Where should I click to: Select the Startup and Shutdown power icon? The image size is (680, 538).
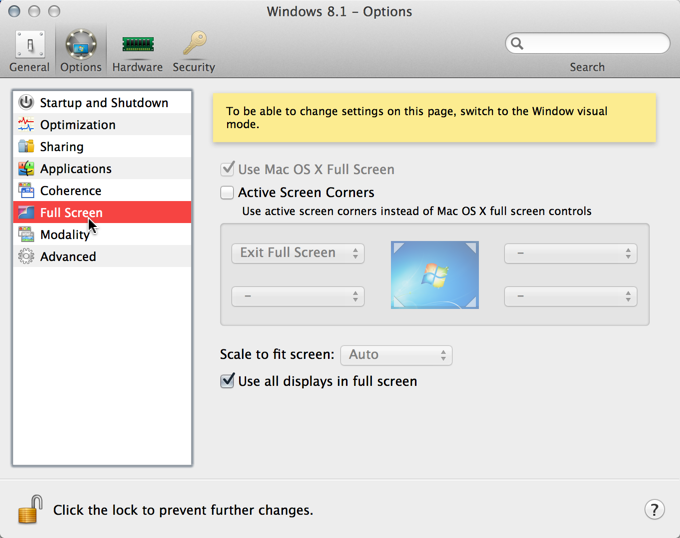pyautogui.click(x=26, y=102)
